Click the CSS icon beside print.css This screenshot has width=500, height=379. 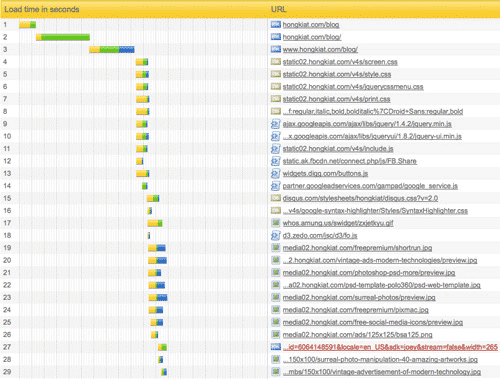pyautogui.click(x=276, y=99)
